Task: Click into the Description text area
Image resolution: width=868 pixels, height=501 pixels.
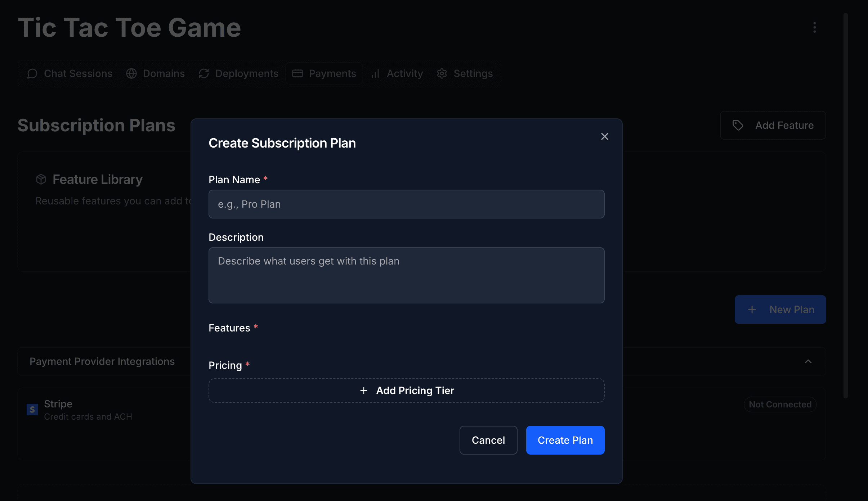Action: pyautogui.click(x=406, y=275)
